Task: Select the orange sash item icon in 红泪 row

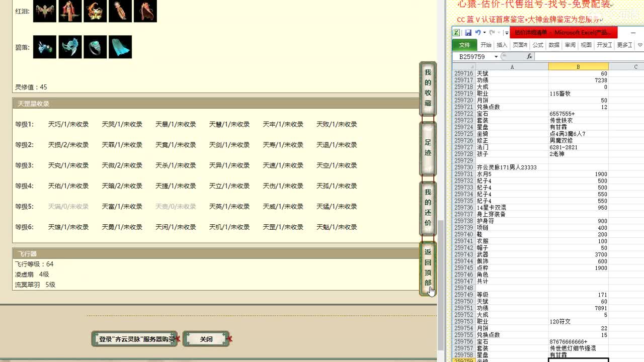Action: (120, 11)
